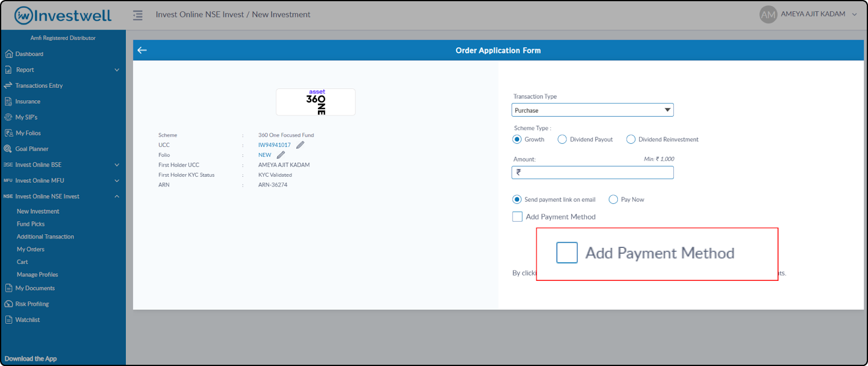
Task: Click the MFU icon in sidebar
Action: [x=8, y=181]
